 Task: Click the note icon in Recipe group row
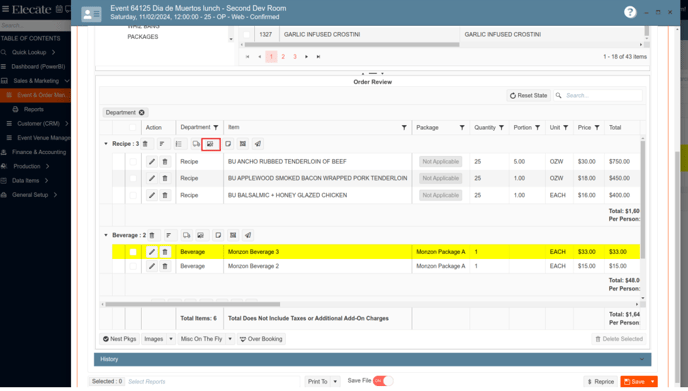pos(228,144)
